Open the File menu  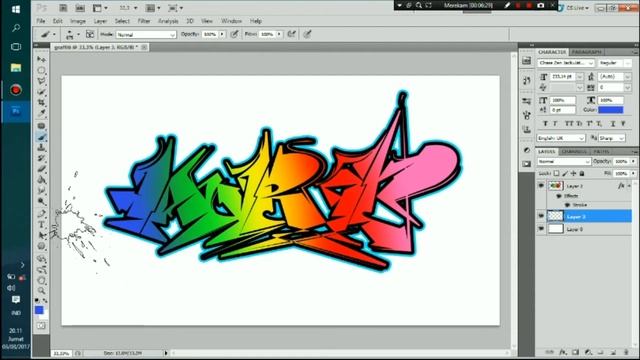click(x=41, y=21)
